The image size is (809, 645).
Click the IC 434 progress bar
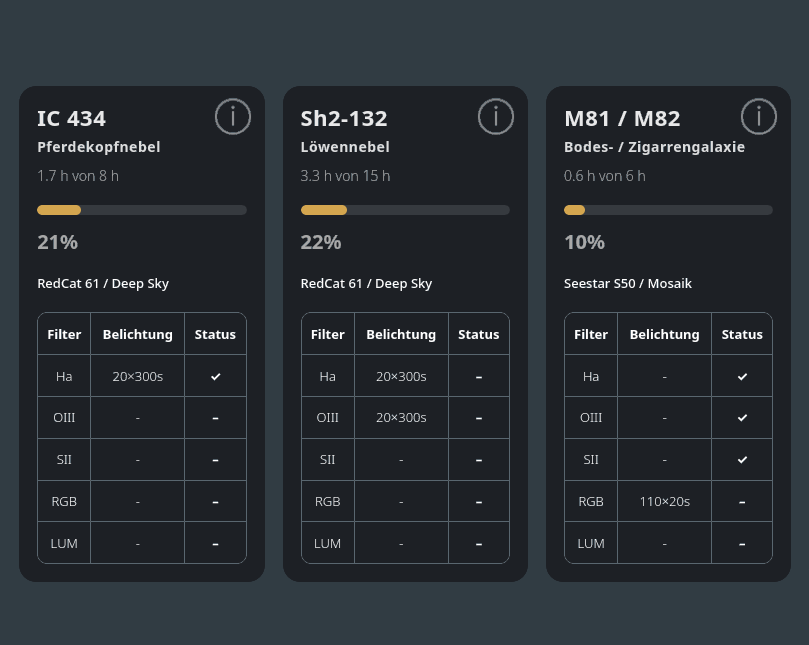[142, 210]
